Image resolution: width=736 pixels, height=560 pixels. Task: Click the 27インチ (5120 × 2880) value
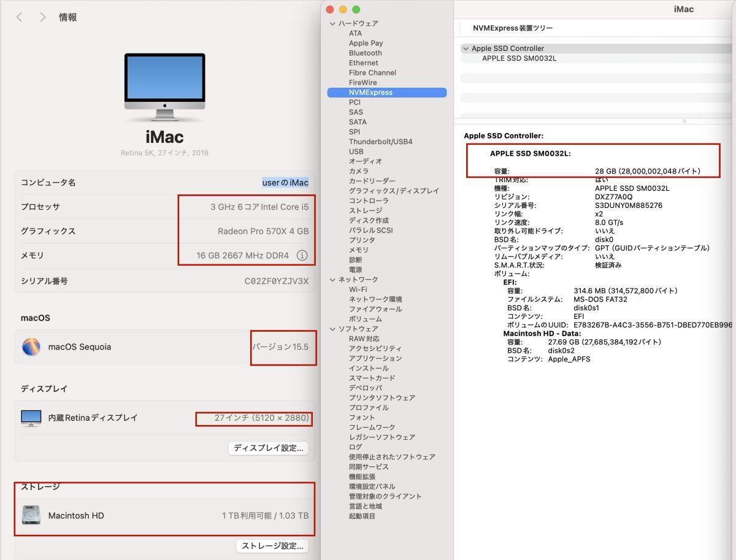point(262,418)
